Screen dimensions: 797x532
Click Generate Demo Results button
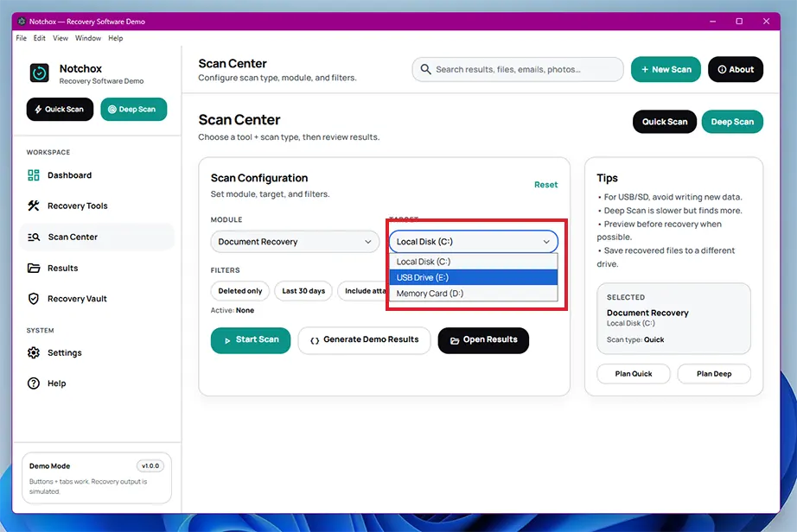click(x=364, y=339)
